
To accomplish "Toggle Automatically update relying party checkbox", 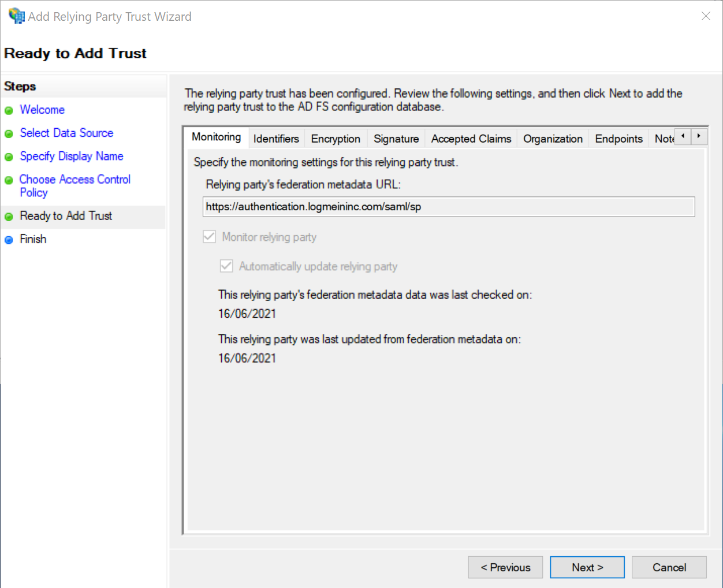I will pyautogui.click(x=226, y=266).
